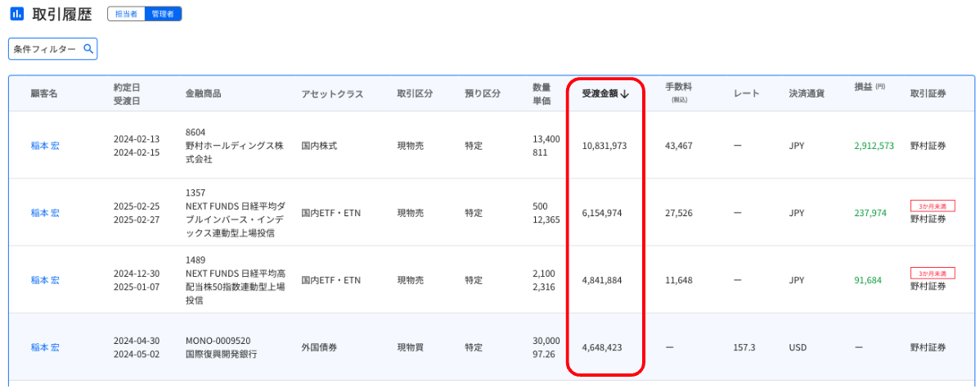Focus the 条件フィルター search field
The image size is (980, 389).
tap(53, 49)
